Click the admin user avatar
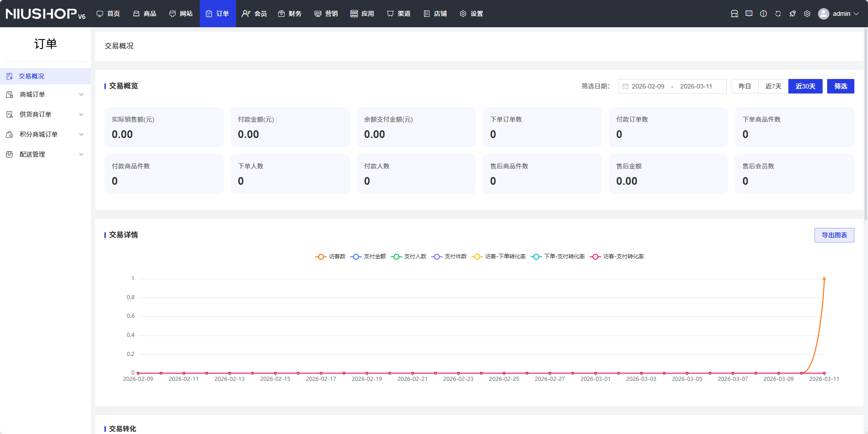This screenshot has height=434, width=868. coord(824,14)
